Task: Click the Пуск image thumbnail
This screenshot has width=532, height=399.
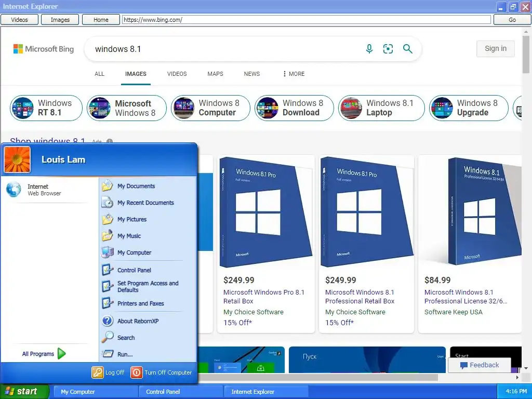Action: pyautogui.click(x=367, y=360)
